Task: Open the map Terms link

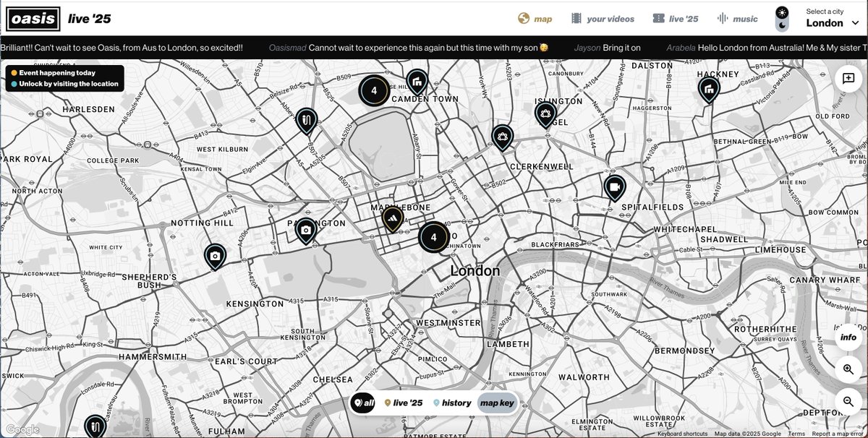Action: coord(796,434)
